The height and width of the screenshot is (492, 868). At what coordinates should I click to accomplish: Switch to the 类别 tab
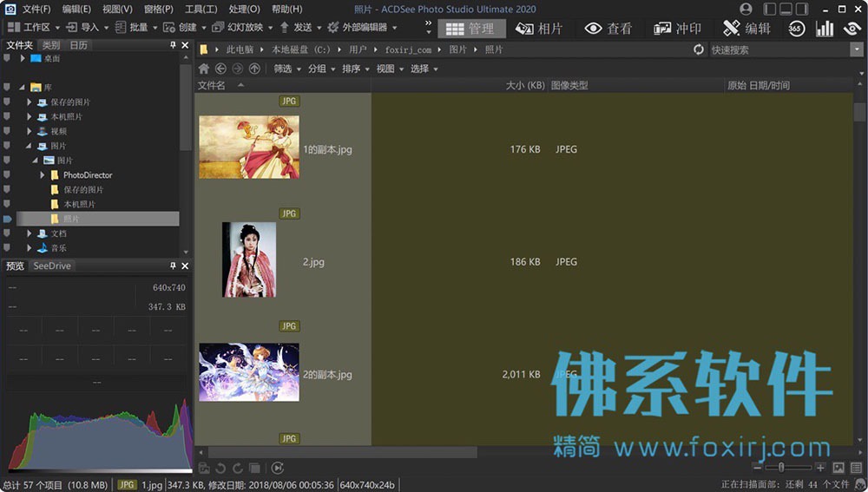51,45
